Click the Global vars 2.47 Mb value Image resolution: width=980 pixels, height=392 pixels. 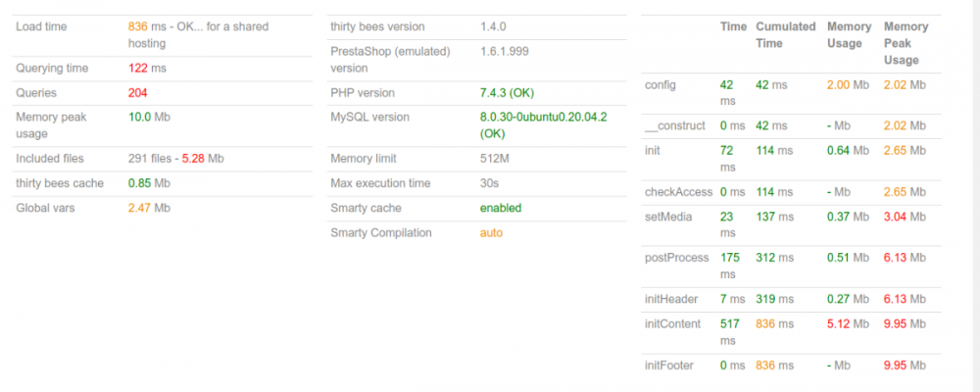[x=149, y=208]
